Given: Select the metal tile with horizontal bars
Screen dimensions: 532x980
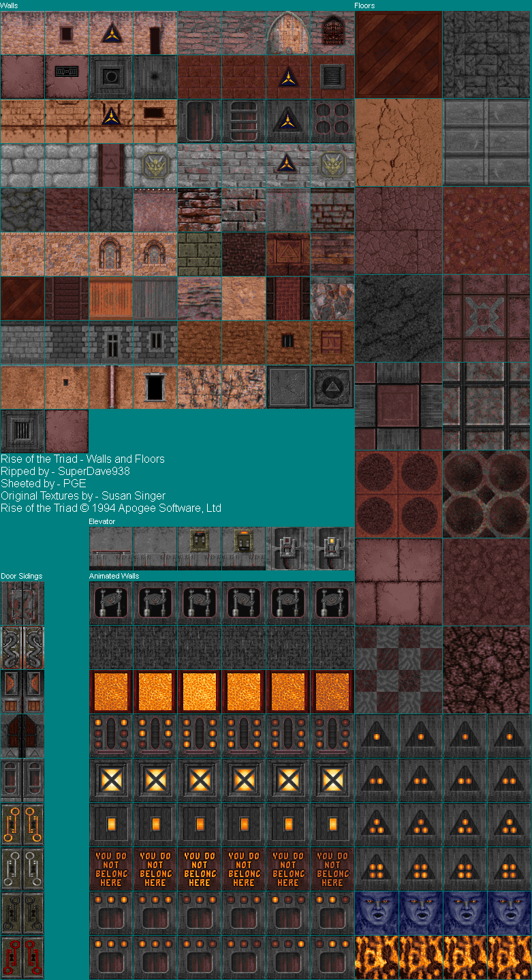Looking at the screenshot, I should pos(244,121).
